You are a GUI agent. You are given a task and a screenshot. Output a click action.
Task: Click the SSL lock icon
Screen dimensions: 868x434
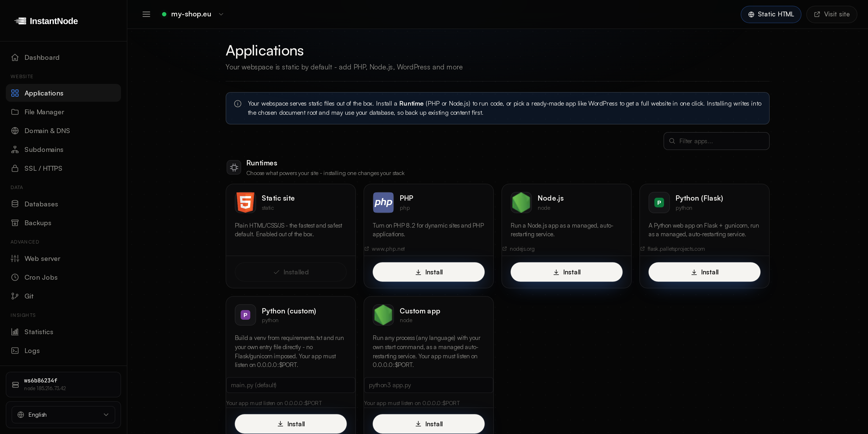coord(15,168)
